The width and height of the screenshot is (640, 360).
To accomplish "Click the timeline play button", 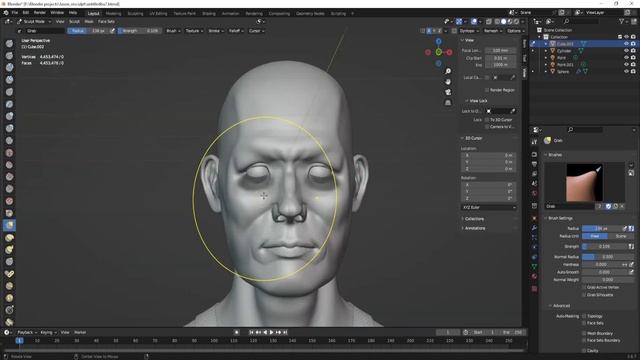I will pyautogui.click(x=271, y=332).
